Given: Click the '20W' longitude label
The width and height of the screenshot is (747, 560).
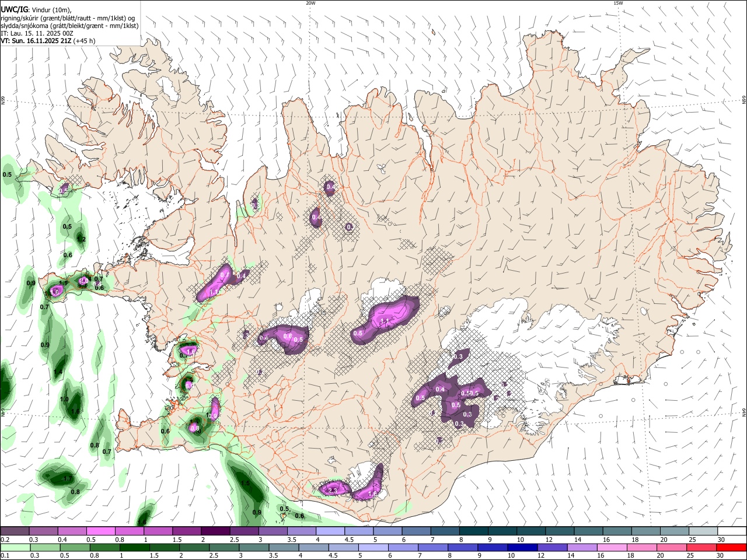Looking at the screenshot, I should 310,3.
